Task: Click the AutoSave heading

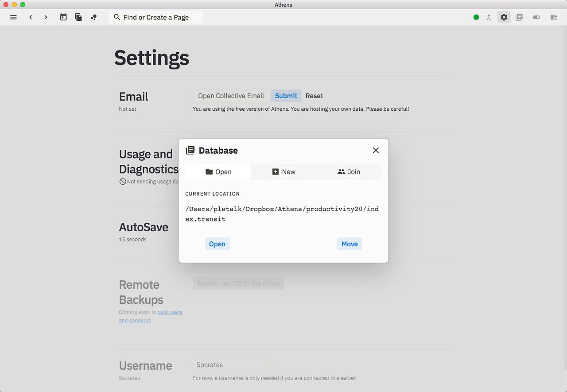Action: (144, 227)
